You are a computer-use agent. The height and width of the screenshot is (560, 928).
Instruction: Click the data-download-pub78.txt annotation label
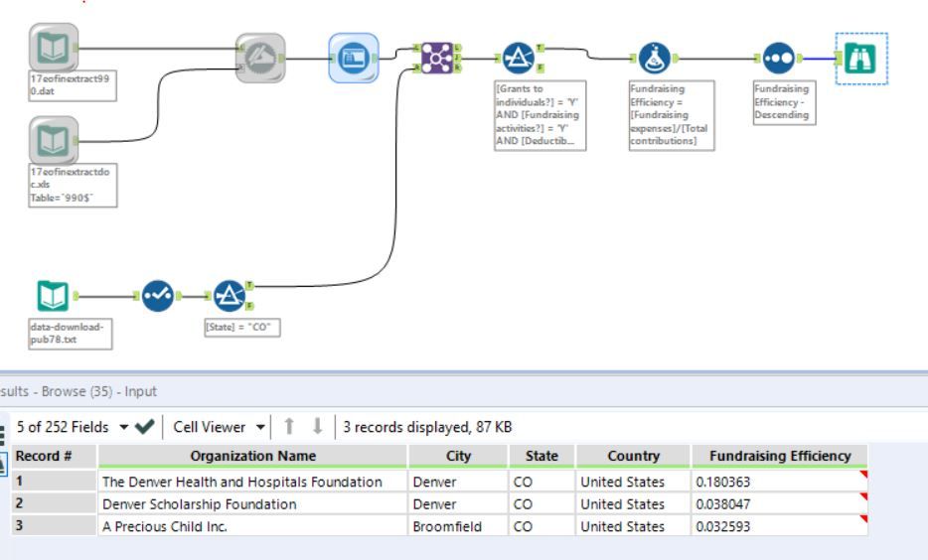click(70, 334)
